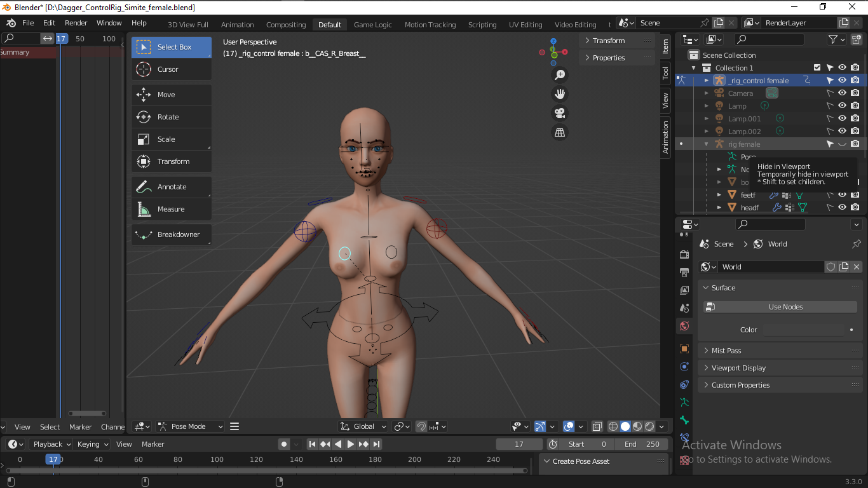Select the Breakdowner tool
The height and width of the screenshot is (488, 868).
pyautogui.click(x=171, y=234)
